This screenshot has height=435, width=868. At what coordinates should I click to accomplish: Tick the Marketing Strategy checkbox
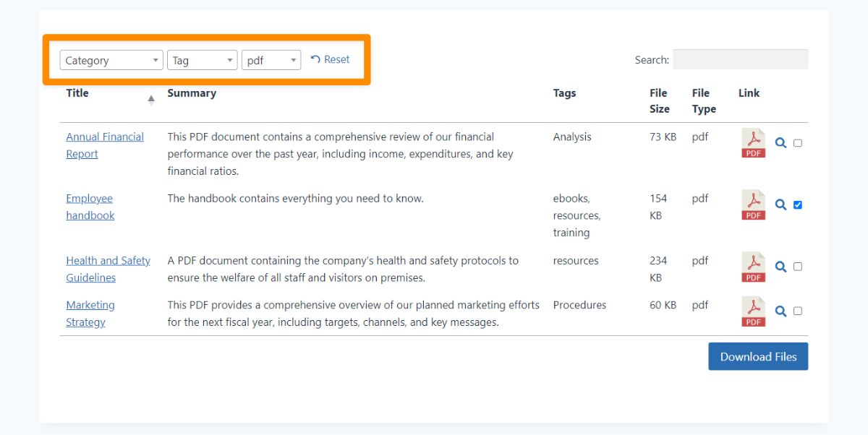(x=798, y=311)
